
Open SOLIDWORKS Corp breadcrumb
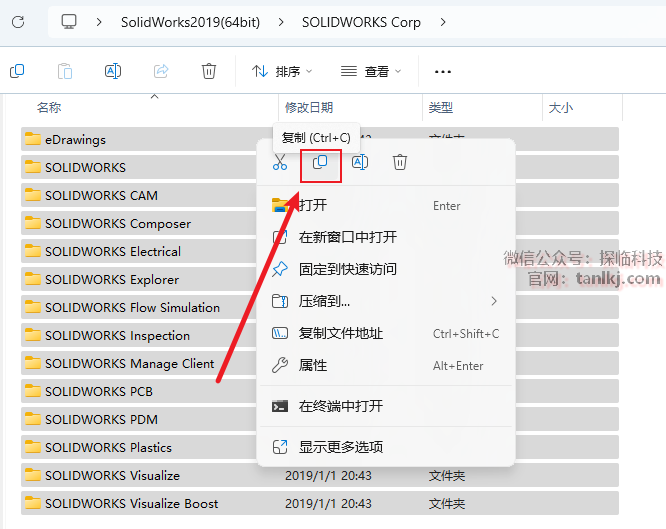[361, 22]
